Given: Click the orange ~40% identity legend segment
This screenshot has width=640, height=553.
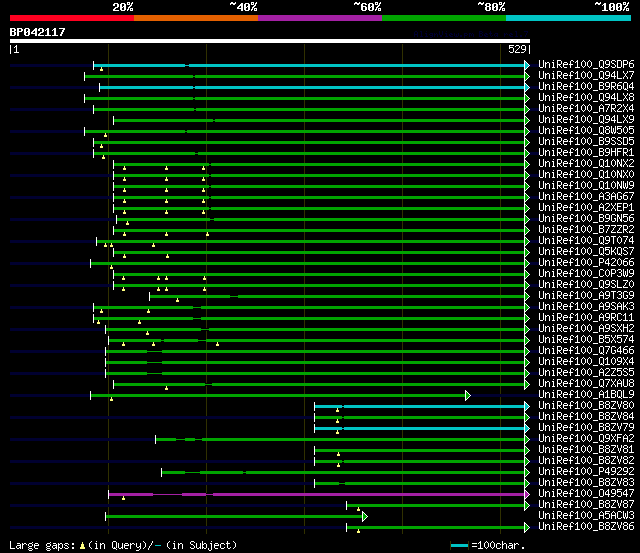Looking at the screenshot, I should pyautogui.click(x=196, y=18).
